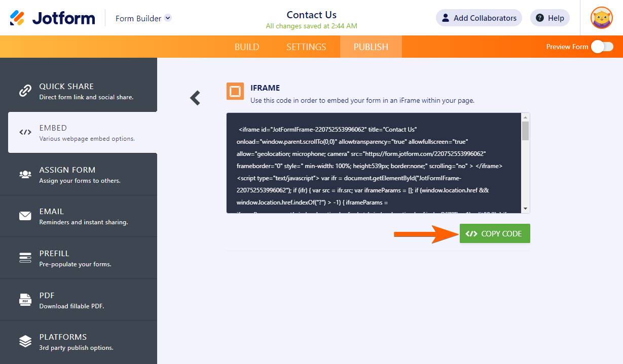
Task: Open the Help button
Action: tap(550, 18)
